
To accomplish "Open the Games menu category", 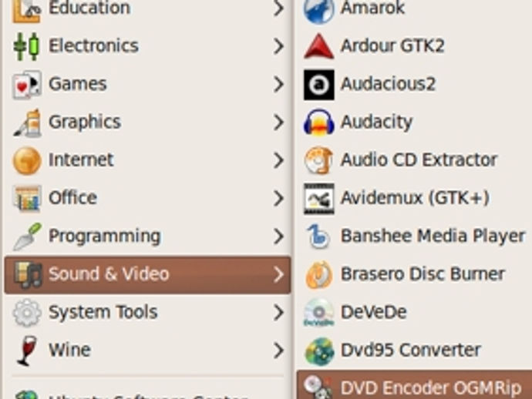I will pyautogui.click(x=147, y=84).
